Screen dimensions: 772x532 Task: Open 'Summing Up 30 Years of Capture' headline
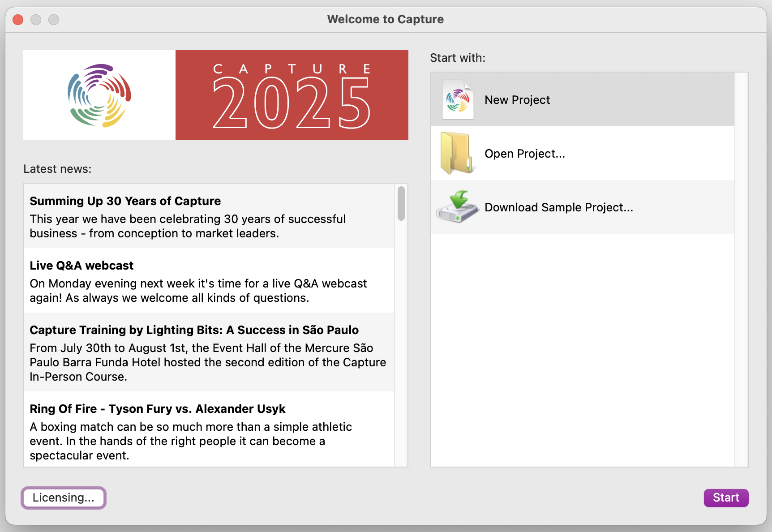[x=125, y=201]
